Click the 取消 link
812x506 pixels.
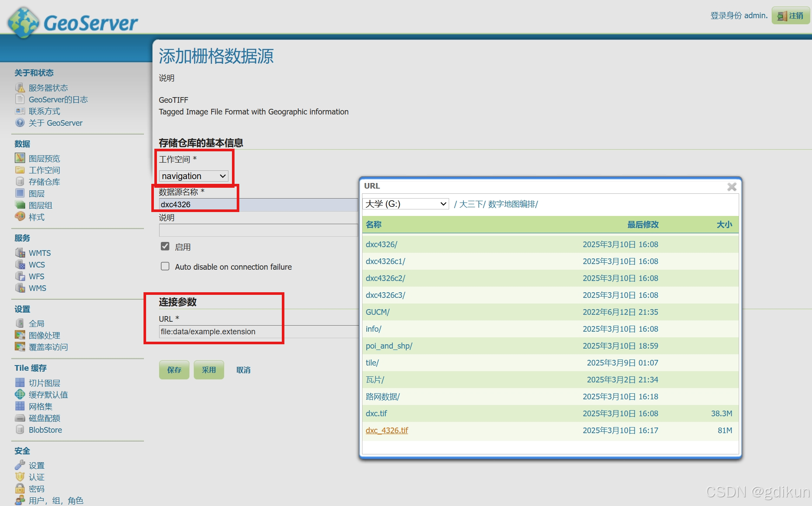pos(244,370)
